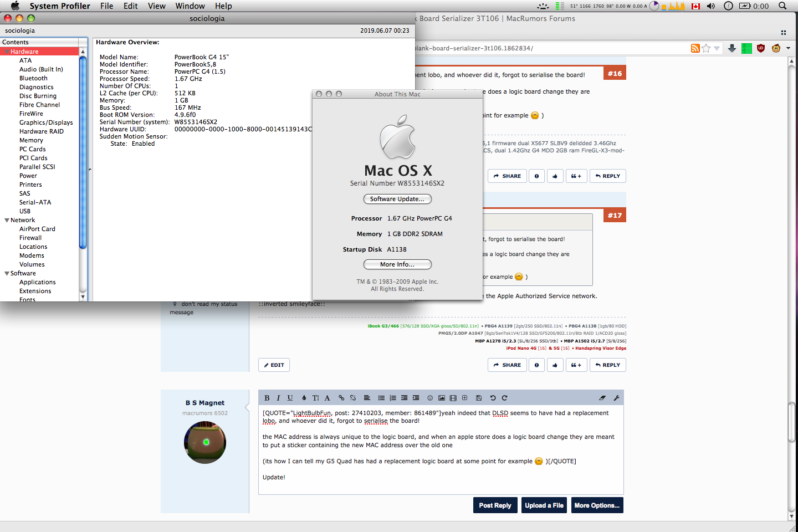798x532 pixels.
Task: Open the bookmark star dropdown arrow
Action: pyautogui.click(x=717, y=48)
